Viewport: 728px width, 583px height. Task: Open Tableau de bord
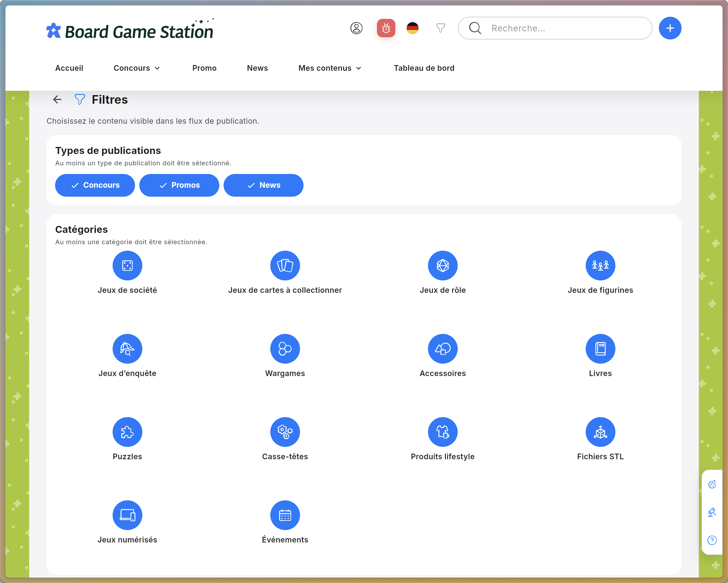tap(424, 68)
